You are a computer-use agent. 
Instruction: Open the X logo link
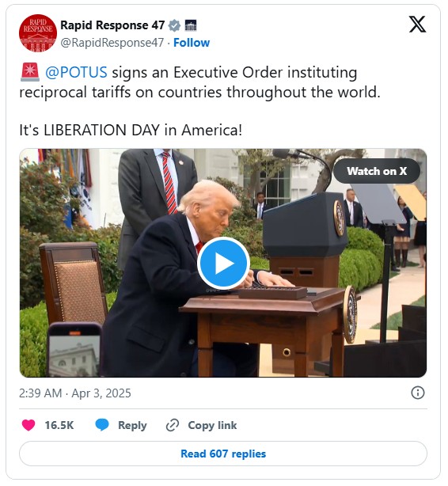(417, 25)
